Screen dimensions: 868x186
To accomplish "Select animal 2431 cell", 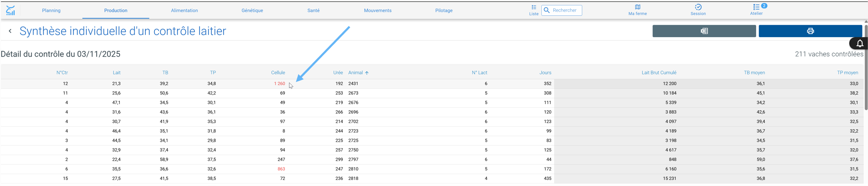I will click(x=353, y=83).
